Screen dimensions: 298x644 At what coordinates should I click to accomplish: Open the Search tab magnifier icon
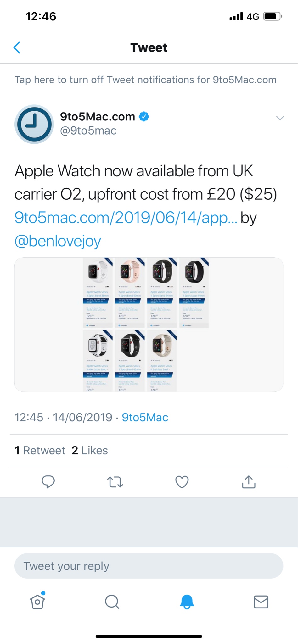click(112, 602)
